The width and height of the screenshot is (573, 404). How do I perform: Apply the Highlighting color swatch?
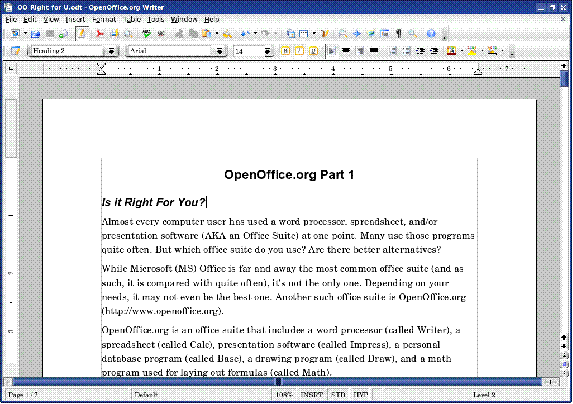[472, 50]
